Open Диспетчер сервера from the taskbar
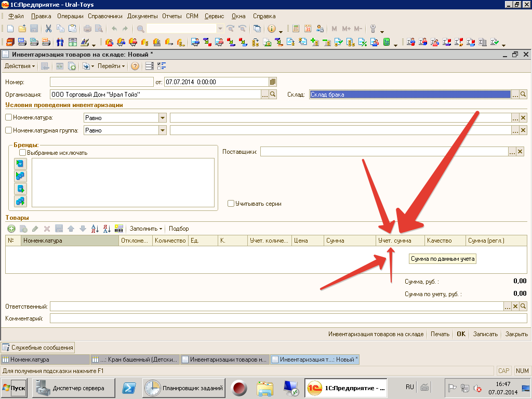The width and height of the screenshot is (532, 399). point(74,388)
